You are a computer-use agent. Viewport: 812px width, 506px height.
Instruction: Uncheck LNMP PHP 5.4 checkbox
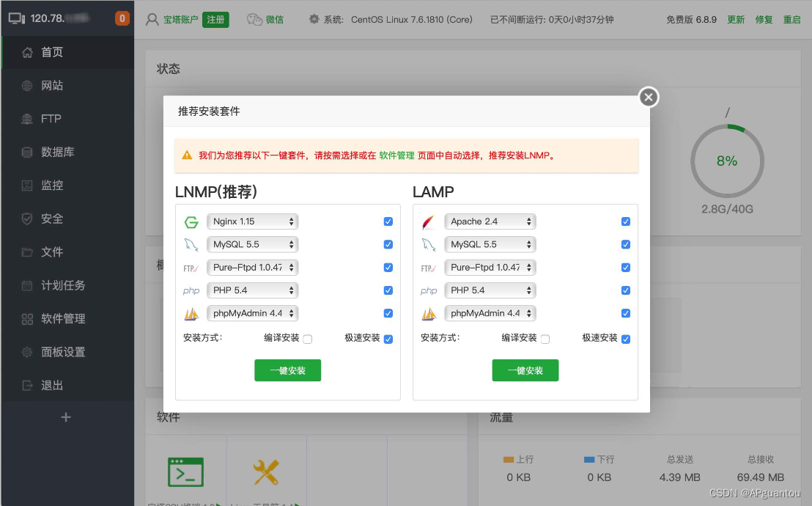click(388, 290)
